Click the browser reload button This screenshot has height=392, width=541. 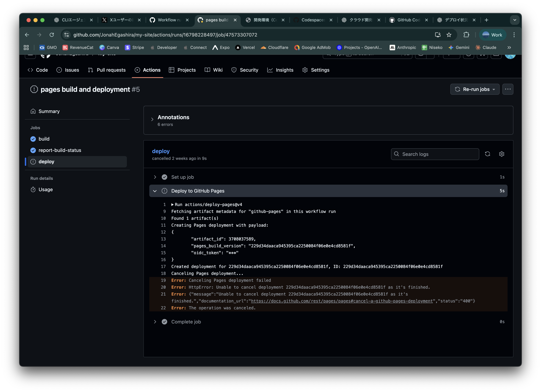pyautogui.click(x=52, y=35)
